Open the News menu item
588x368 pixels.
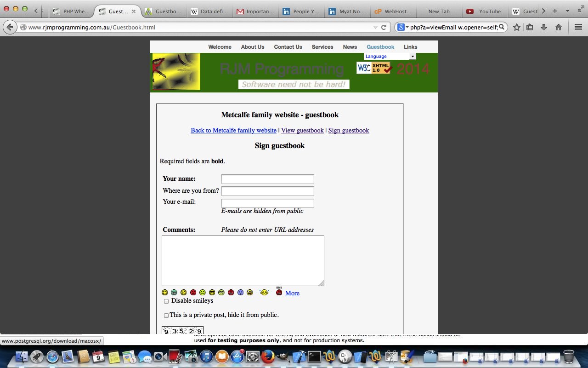point(350,47)
